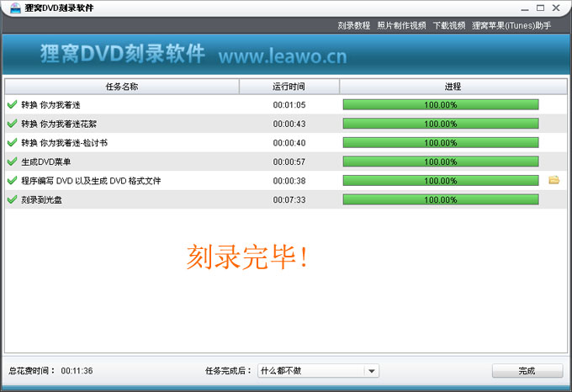Viewport: 572px width, 392px height.
Task: Click the 任务名称 column header
Action: (122, 87)
